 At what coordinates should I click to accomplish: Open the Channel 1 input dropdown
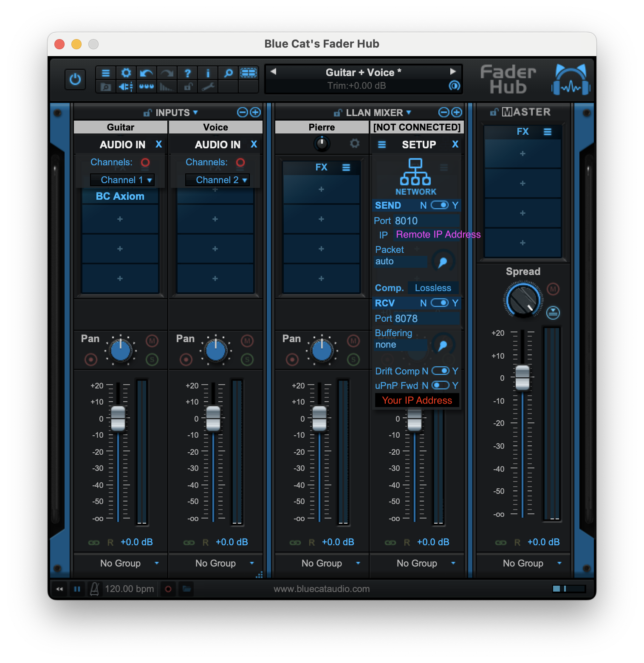(x=122, y=180)
